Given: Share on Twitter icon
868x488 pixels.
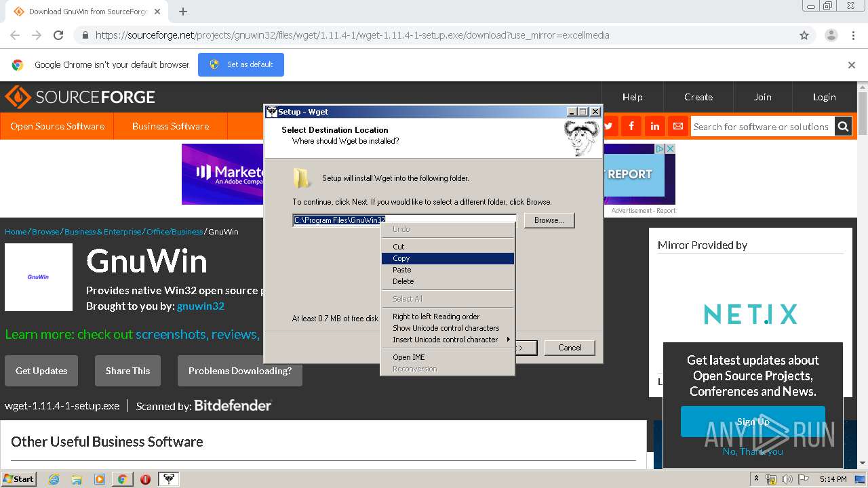Looking at the screenshot, I should tap(608, 126).
